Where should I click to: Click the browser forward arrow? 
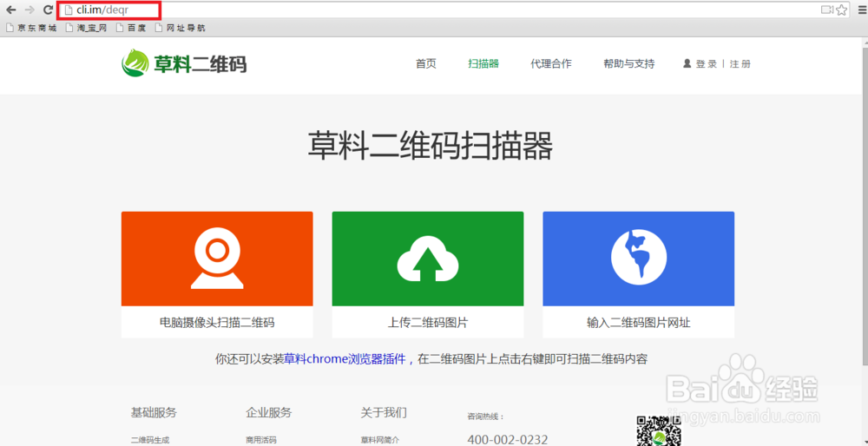coord(30,10)
